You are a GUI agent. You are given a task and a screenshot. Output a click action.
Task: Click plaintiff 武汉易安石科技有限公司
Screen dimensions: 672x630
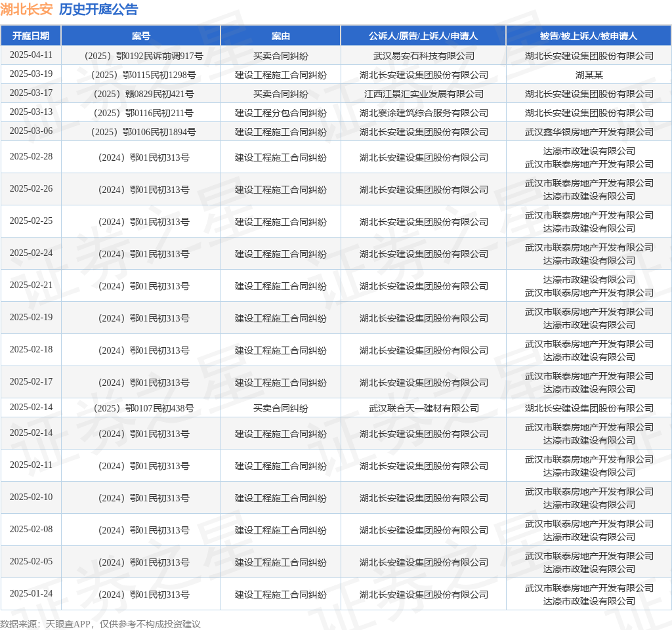[424, 56]
